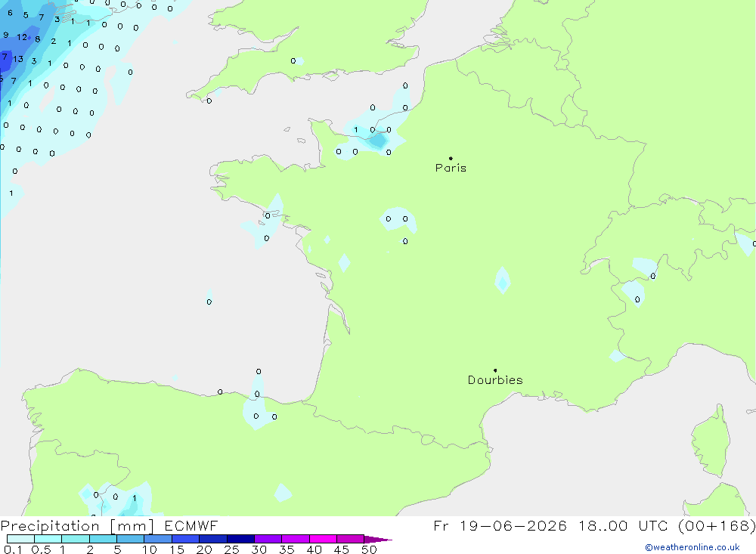Click the legend label '35'
This screenshot has width=756, height=554.
pos(287,549)
